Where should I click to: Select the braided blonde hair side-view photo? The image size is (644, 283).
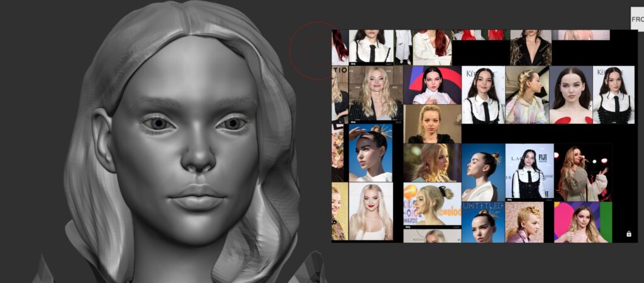pos(527,95)
